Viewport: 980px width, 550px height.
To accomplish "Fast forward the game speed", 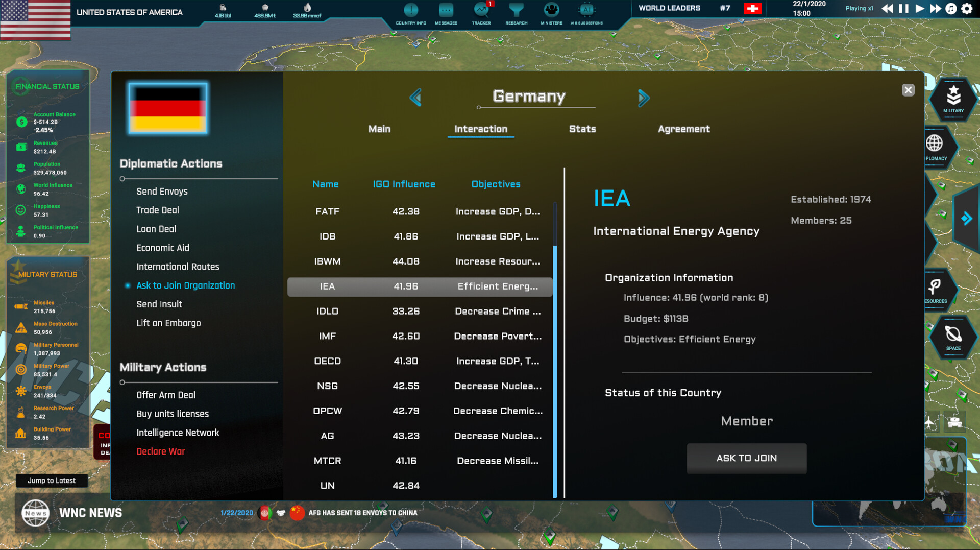I will tap(935, 9).
